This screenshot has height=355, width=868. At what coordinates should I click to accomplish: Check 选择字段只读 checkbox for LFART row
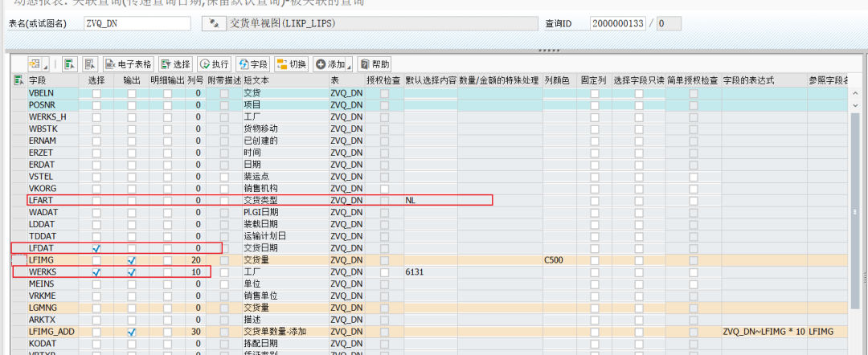(x=639, y=200)
